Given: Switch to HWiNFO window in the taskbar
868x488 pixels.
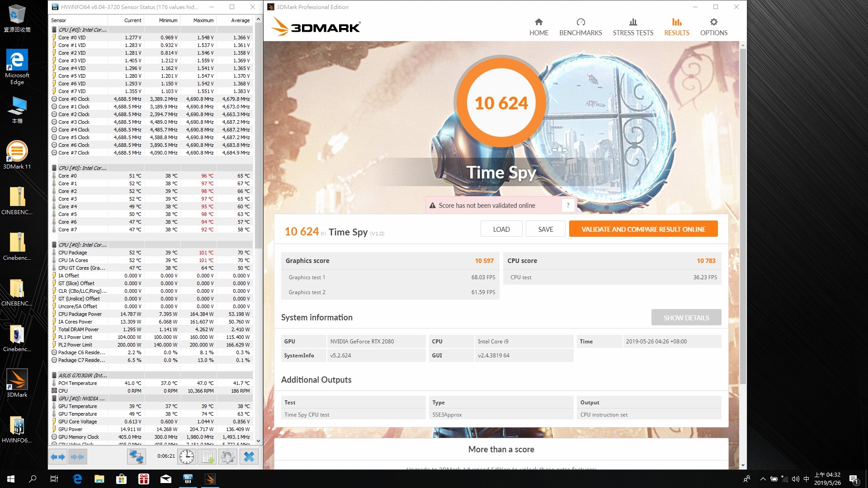Looking at the screenshot, I should coord(188,479).
